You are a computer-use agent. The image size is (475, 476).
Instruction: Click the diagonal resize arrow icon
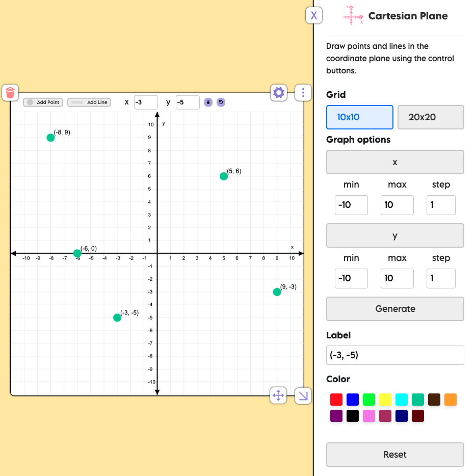(303, 396)
